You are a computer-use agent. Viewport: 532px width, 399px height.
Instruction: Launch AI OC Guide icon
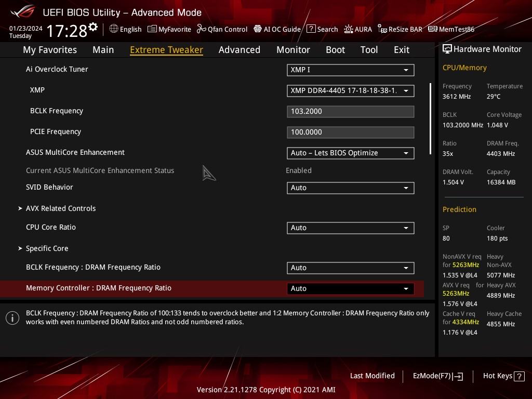click(258, 29)
